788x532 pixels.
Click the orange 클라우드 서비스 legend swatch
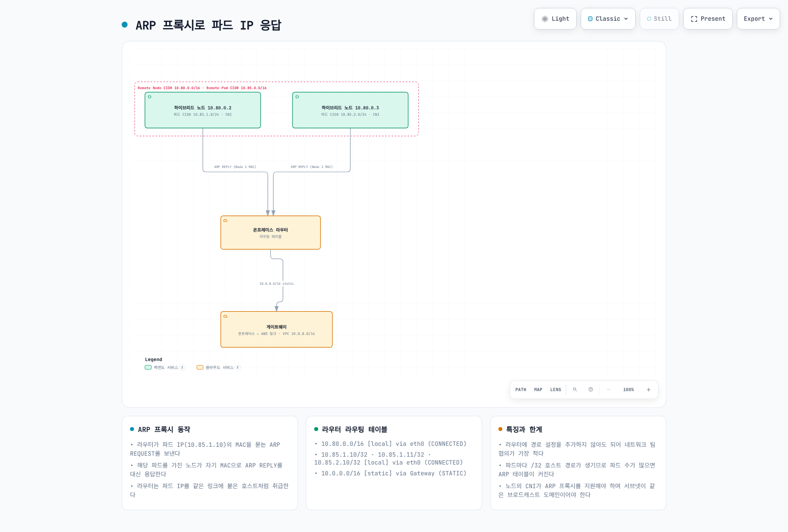[x=200, y=367]
